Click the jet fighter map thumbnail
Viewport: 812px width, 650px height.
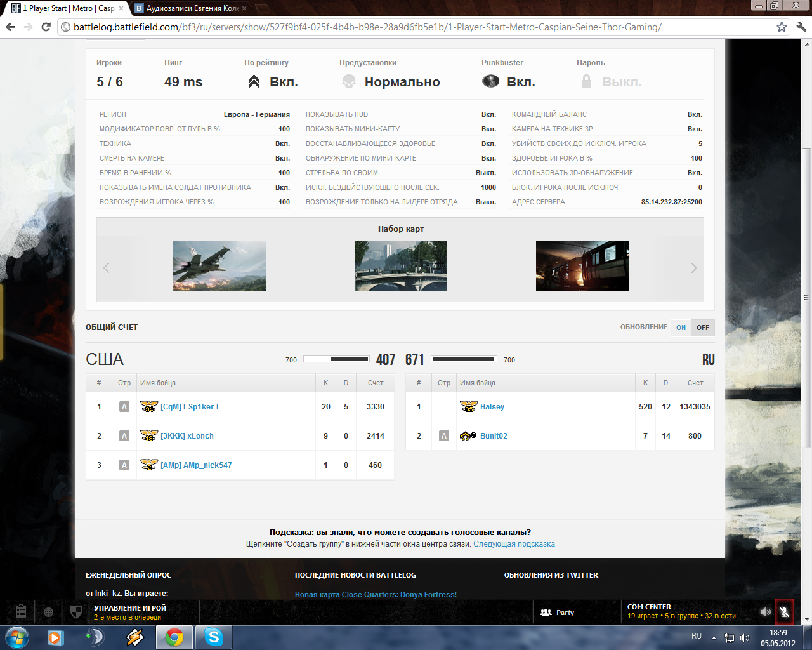tap(219, 266)
